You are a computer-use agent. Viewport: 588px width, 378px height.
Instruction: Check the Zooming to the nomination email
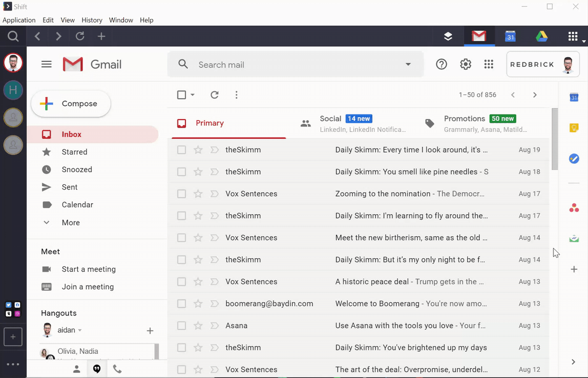pyautogui.click(x=182, y=194)
